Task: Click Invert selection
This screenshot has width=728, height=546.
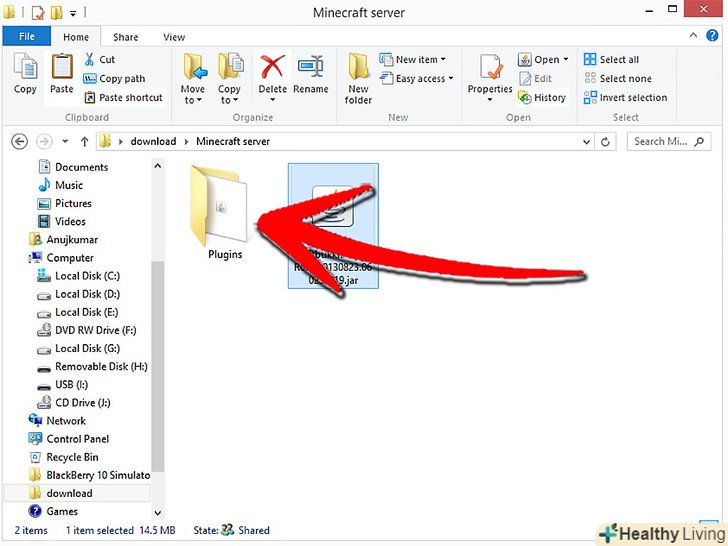Action: click(625, 98)
